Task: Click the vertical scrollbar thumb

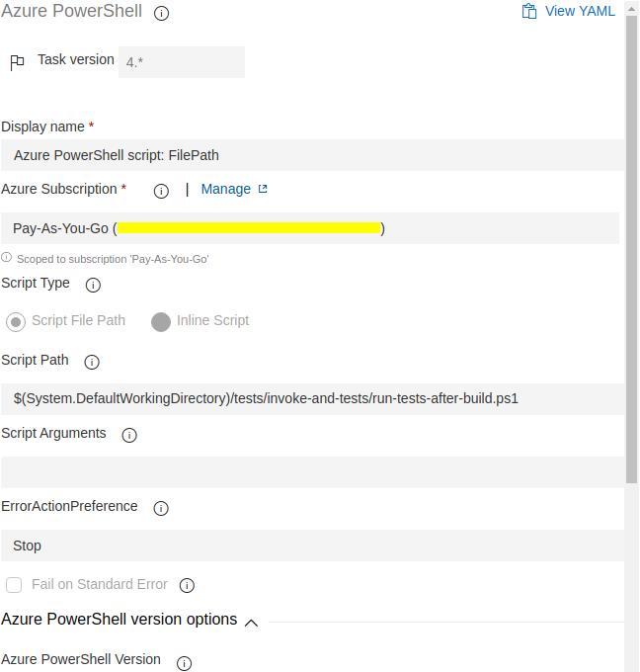Action: 631,250
